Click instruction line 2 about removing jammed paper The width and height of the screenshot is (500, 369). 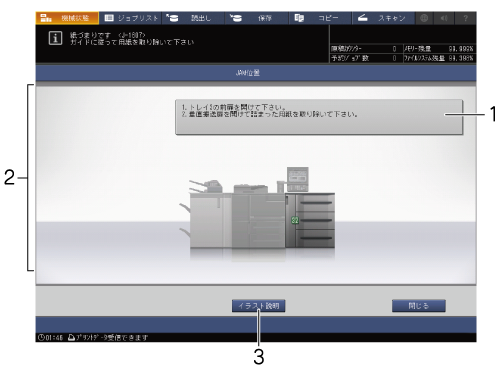click(x=270, y=114)
